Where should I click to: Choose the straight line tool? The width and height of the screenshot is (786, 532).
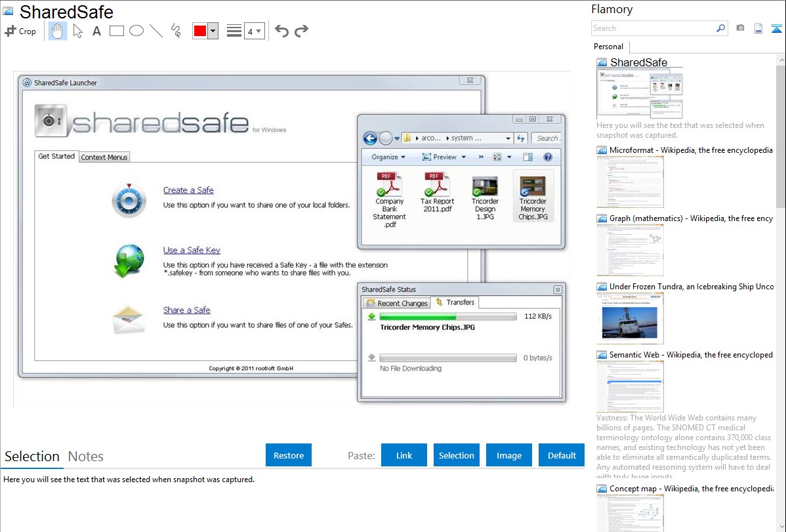pos(156,31)
